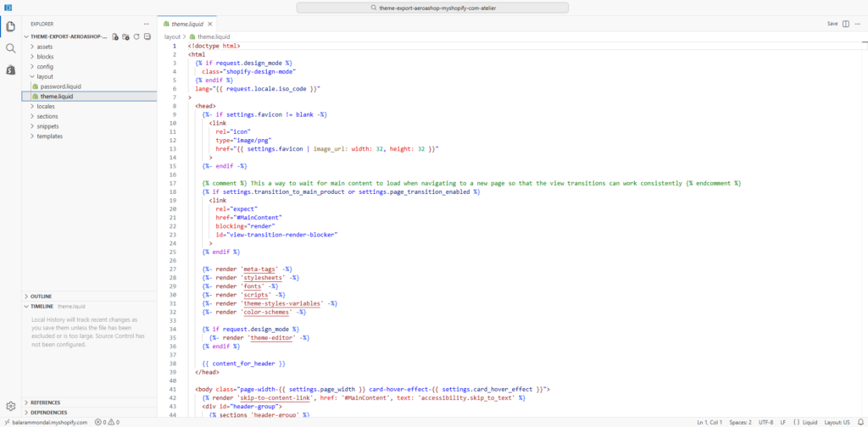Image resolution: width=868 pixels, height=427 pixels.
Task: Click New File icon in Explorer header
Action: point(115,36)
